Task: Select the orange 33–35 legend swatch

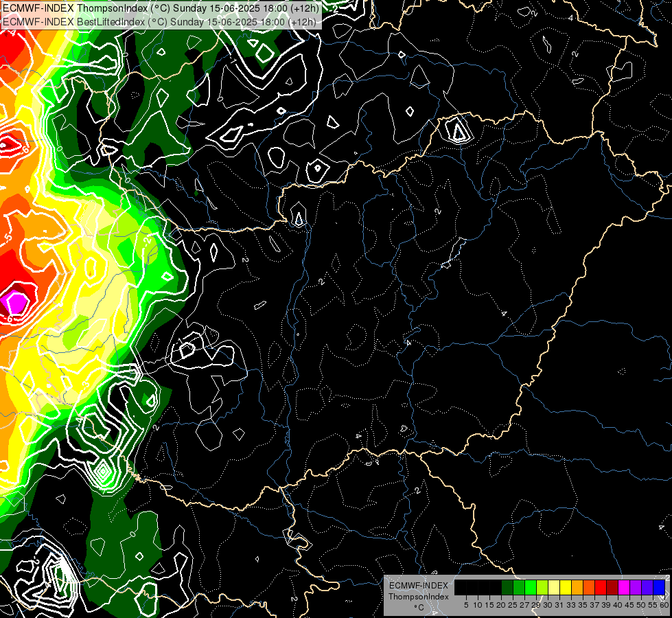Action: coord(577,588)
